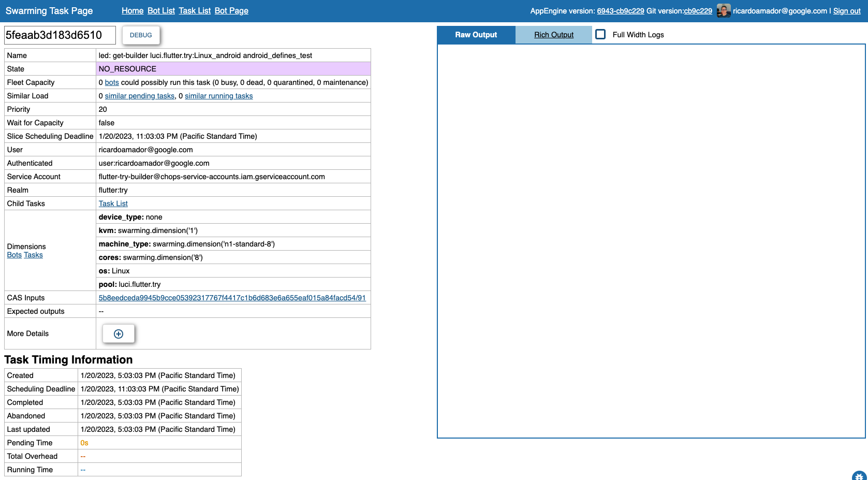This screenshot has height=480, width=868.
Task: Open the Bot Page header link
Action: click(231, 11)
